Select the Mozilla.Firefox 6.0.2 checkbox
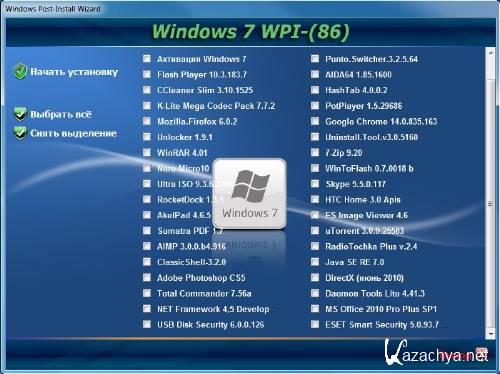Image resolution: width=500 pixels, height=374 pixels. point(147,121)
